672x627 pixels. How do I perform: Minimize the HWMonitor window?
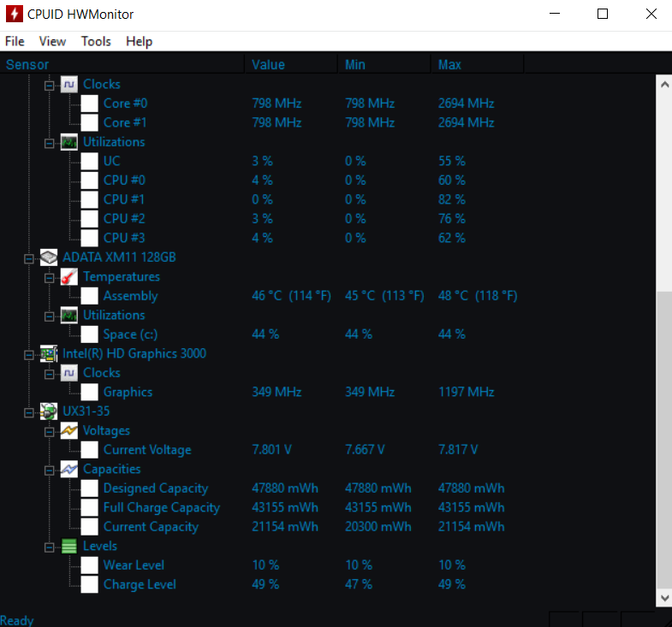pyautogui.click(x=555, y=15)
